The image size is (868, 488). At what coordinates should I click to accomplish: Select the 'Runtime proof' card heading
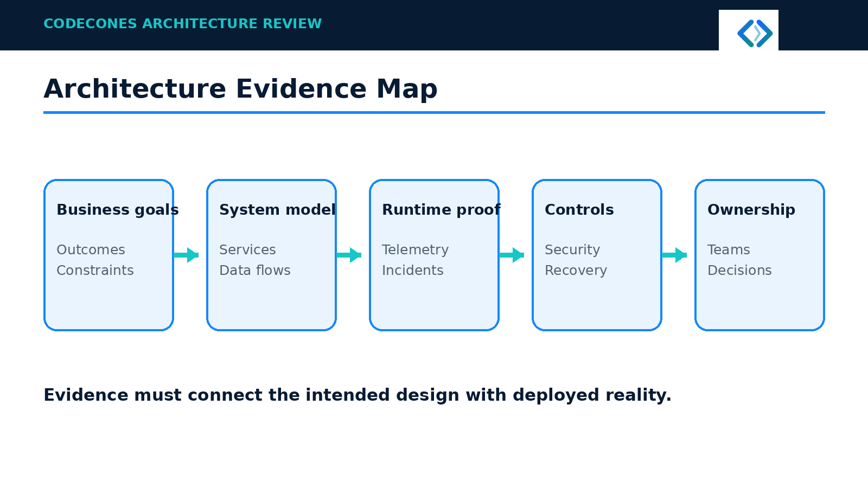pyautogui.click(x=441, y=210)
